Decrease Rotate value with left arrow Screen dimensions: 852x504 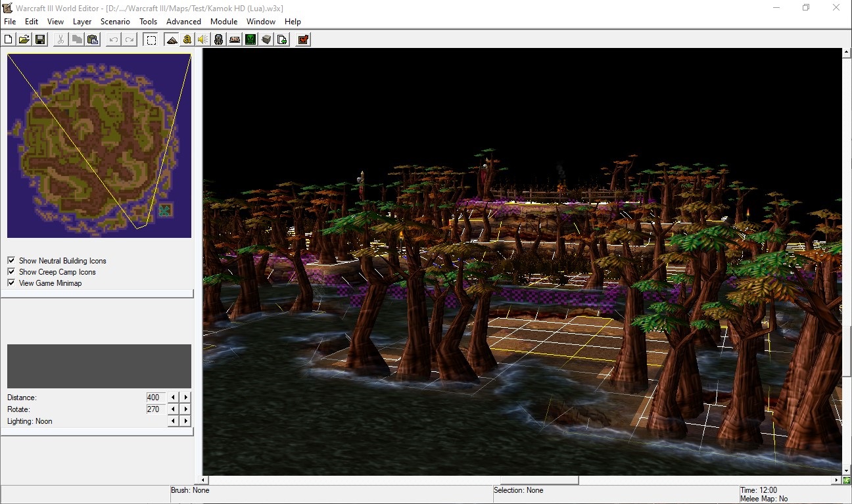click(174, 409)
